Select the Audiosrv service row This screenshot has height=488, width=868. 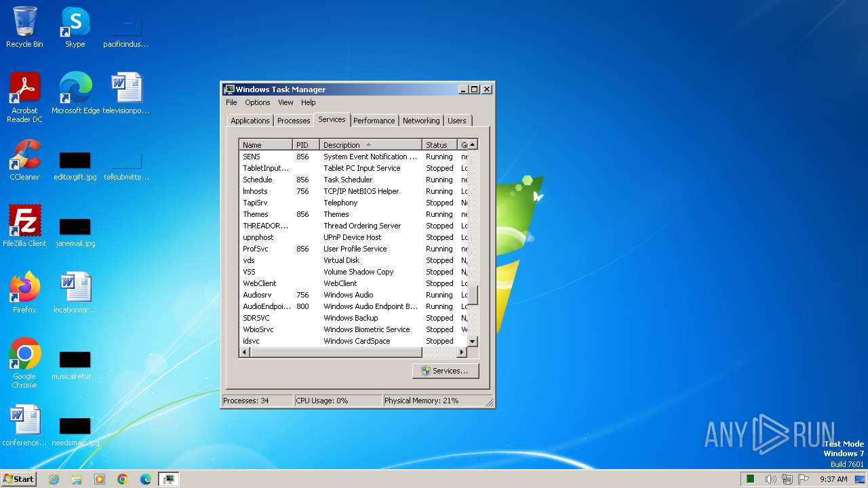pyautogui.click(x=353, y=295)
